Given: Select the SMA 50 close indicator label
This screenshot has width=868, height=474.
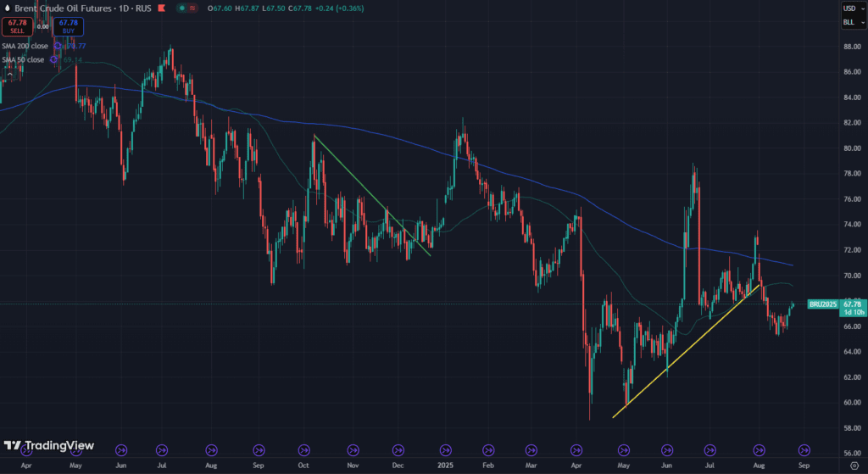Looking at the screenshot, I should click(24, 59).
